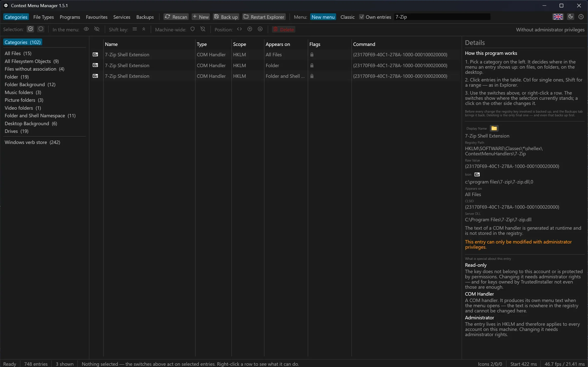Click the shield icon next to Machine-wide

tap(193, 29)
